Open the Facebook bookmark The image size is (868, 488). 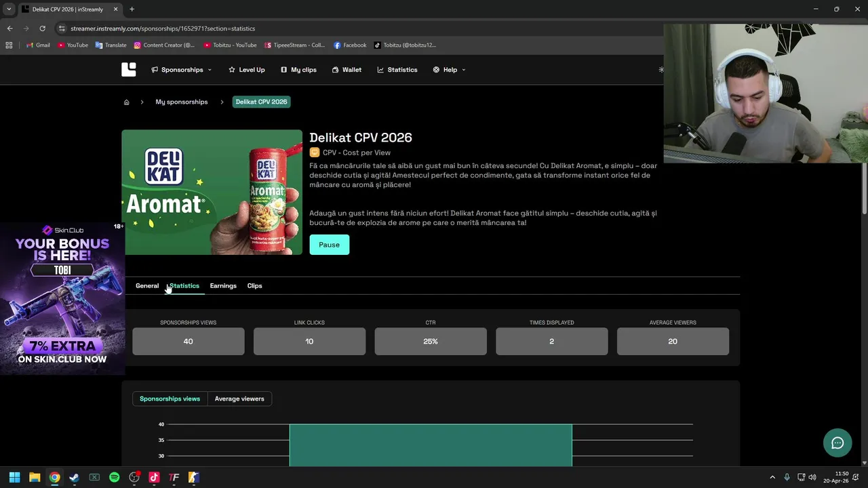(350, 45)
